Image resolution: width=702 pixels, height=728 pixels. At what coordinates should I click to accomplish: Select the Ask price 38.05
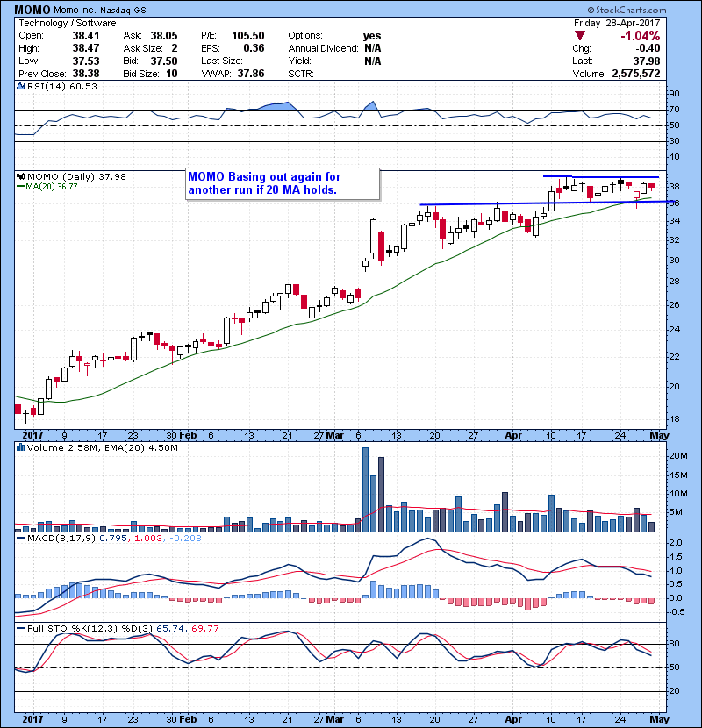164,36
